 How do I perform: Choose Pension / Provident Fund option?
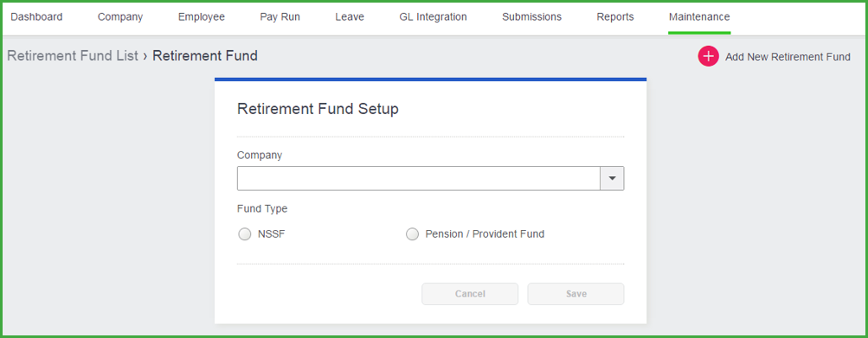pos(413,234)
